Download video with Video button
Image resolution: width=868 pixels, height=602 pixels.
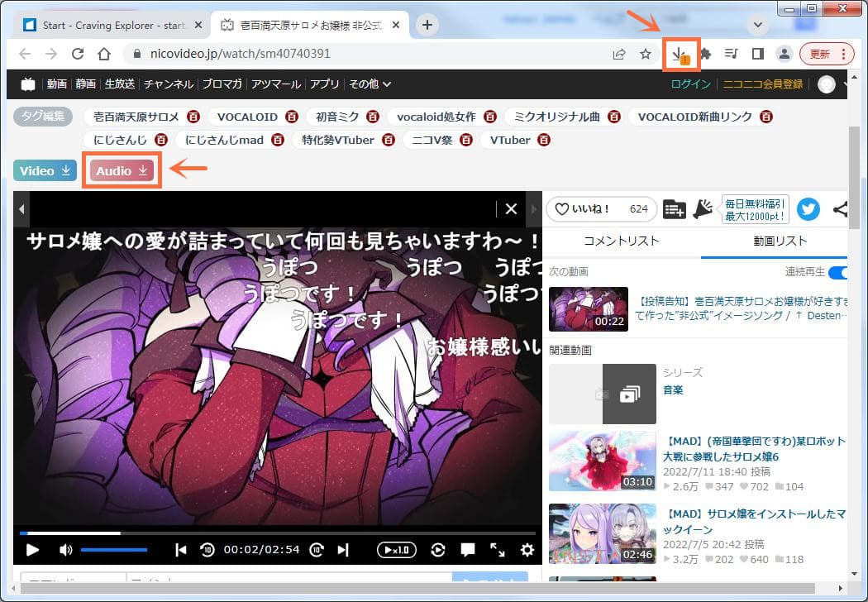[x=45, y=170]
